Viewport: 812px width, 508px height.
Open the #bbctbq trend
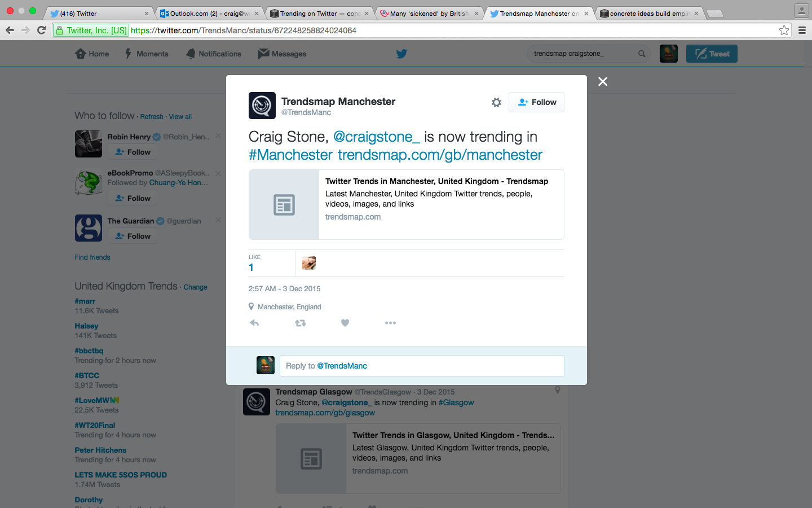[x=89, y=351]
